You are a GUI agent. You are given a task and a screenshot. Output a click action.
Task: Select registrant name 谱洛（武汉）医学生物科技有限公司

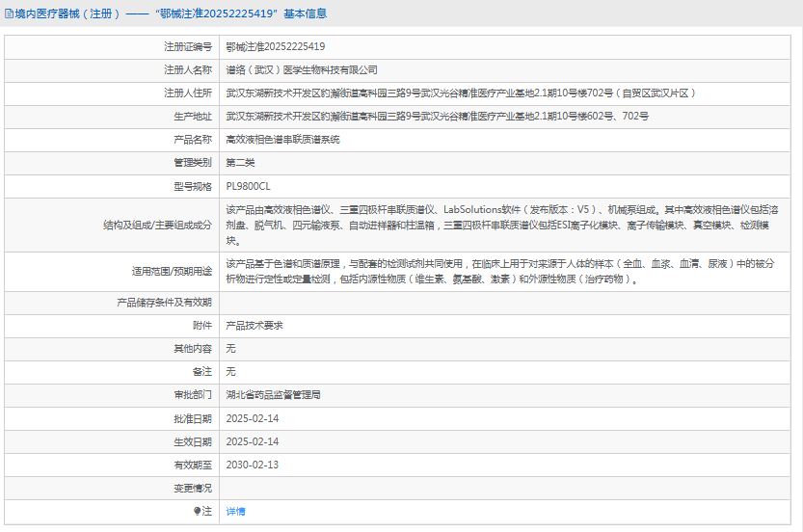tap(302, 69)
